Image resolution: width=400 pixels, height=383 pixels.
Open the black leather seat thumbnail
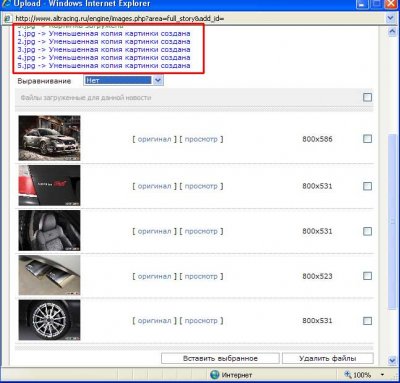click(49, 230)
